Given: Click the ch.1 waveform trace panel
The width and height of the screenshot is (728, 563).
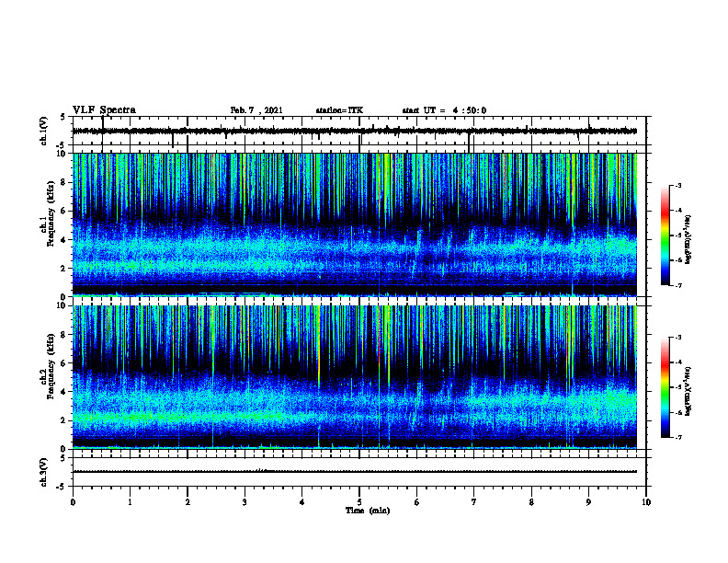Looking at the screenshot, I should click(359, 131).
